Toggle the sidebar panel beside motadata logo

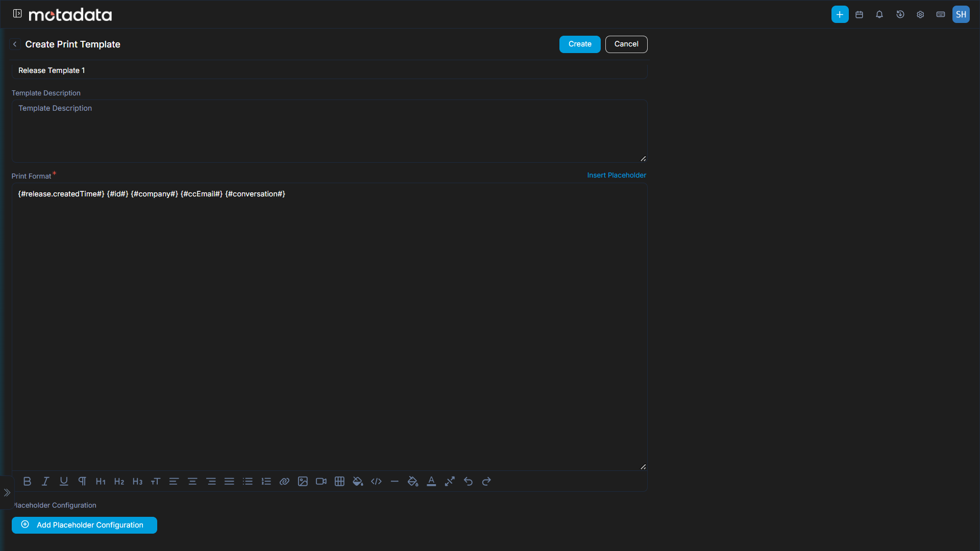coord(17,14)
